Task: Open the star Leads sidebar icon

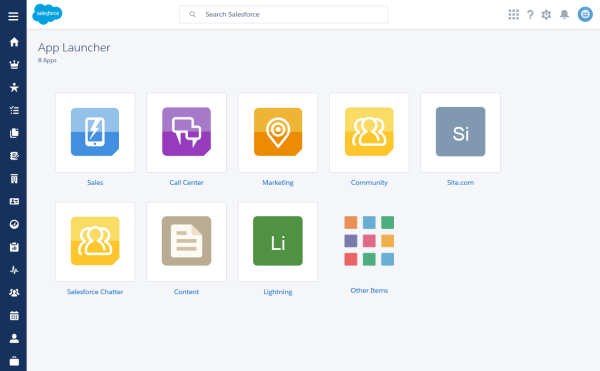Action: pyautogui.click(x=14, y=87)
